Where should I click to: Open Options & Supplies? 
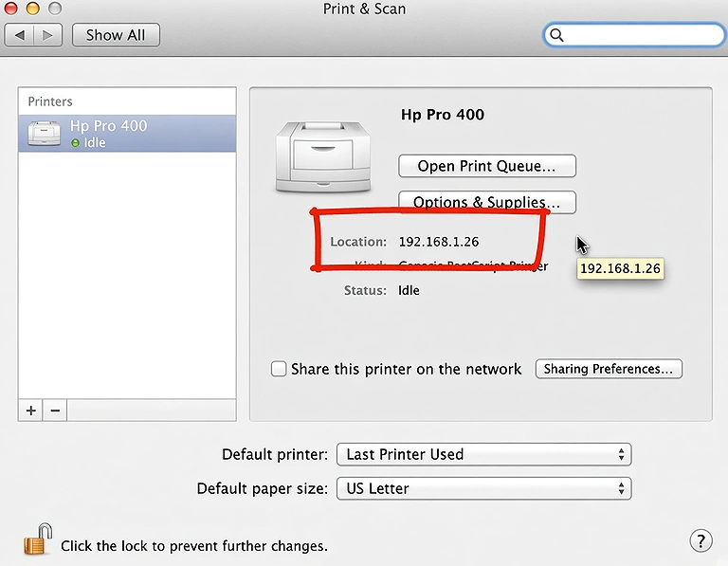[x=487, y=203]
